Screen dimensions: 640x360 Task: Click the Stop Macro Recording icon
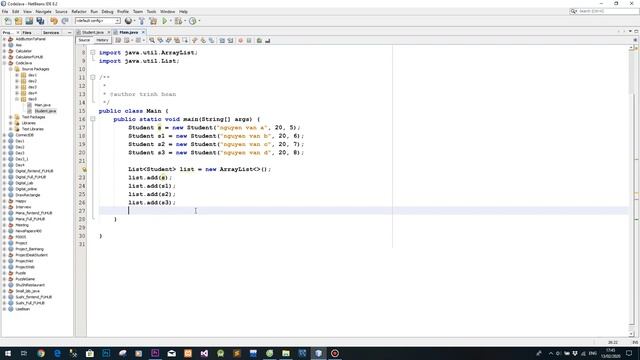tap(249, 40)
